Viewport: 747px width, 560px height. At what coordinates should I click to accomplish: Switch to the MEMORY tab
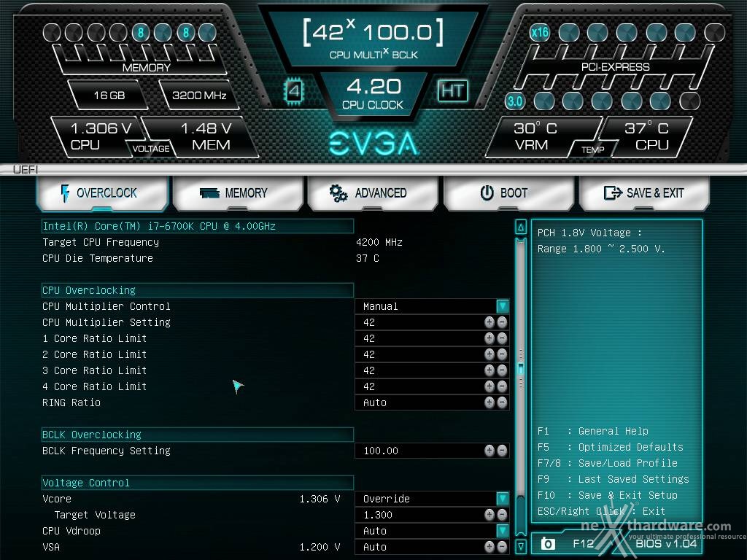[238, 193]
